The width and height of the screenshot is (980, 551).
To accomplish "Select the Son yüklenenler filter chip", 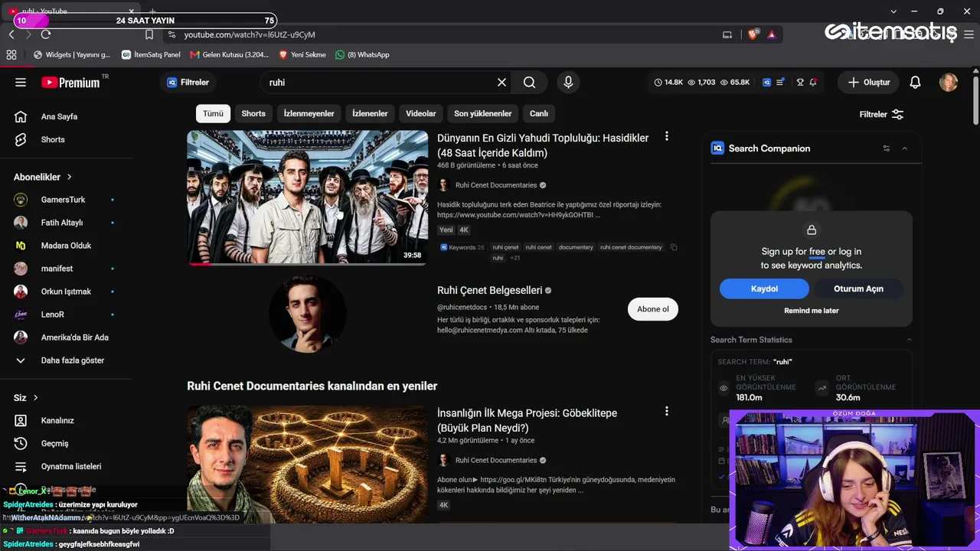I will (x=482, y=113).
